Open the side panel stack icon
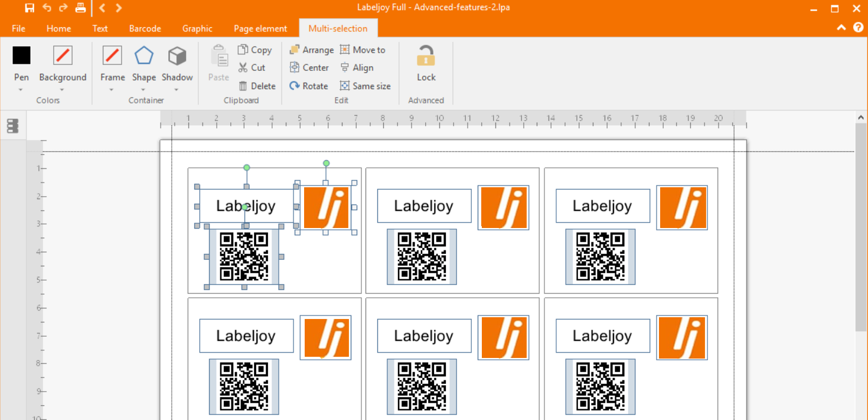 12,126
